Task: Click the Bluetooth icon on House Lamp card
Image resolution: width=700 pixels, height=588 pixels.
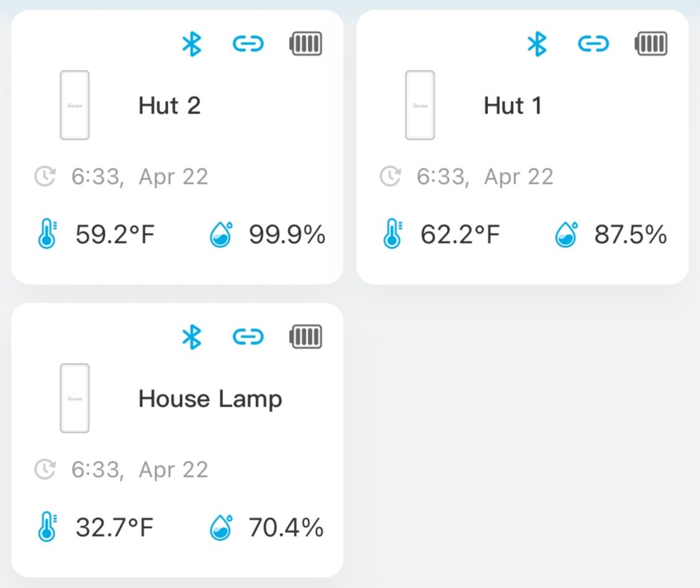Action: (x=191, y=337)
